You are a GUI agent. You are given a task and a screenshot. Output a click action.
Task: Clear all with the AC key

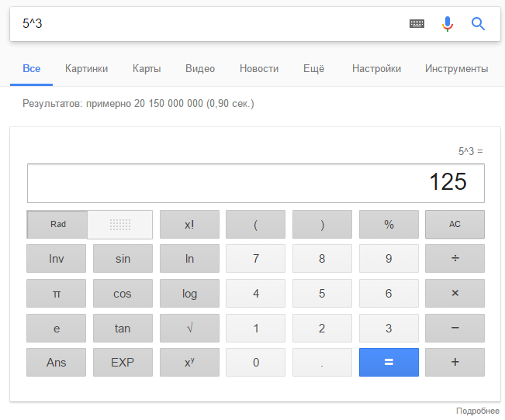tap(455, 224)
